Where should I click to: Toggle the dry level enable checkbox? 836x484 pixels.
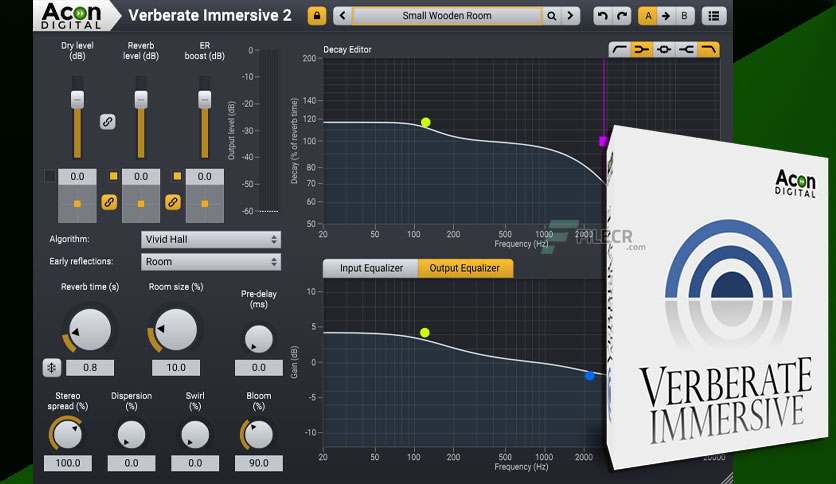point(50,176)
